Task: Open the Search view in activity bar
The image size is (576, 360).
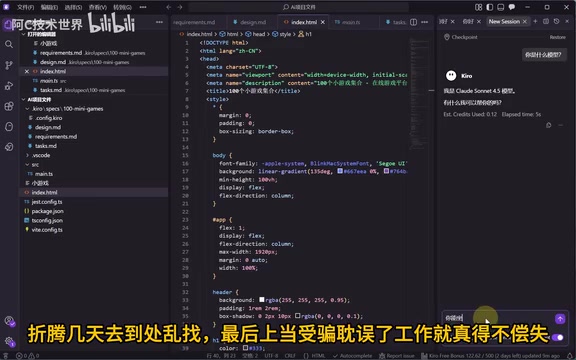Action: click(x=9, y=44)
